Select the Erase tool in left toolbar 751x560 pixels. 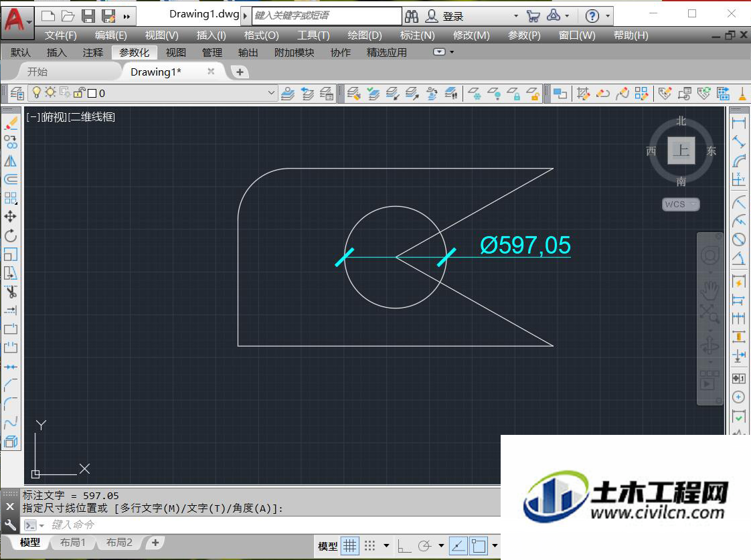(11, 123)
